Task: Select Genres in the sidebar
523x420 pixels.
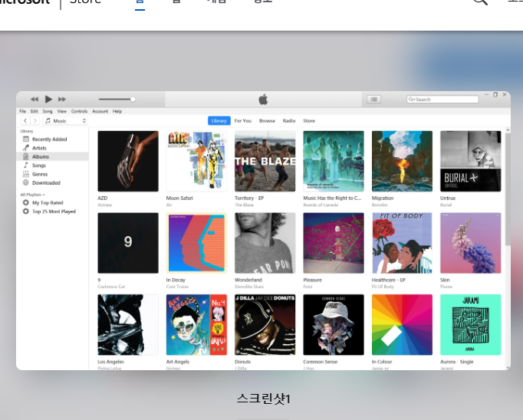Action: (53, 174)
